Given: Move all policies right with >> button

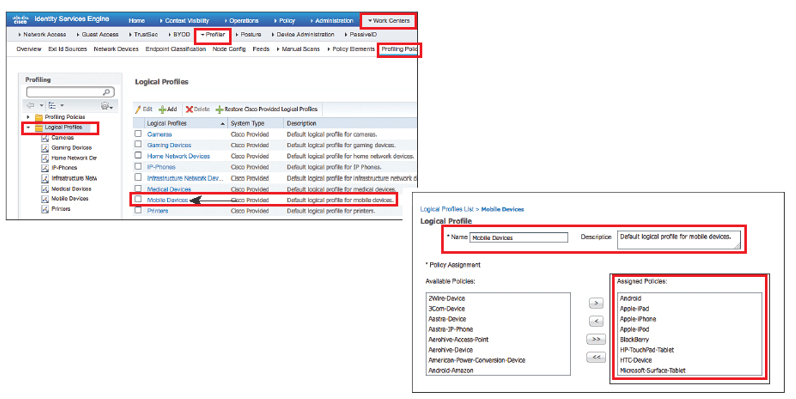Looking at the screenshot, I should tap(596, 339).
